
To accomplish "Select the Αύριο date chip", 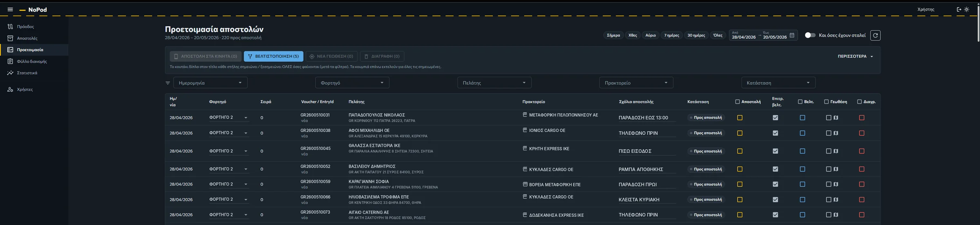I will click(650, 35).
